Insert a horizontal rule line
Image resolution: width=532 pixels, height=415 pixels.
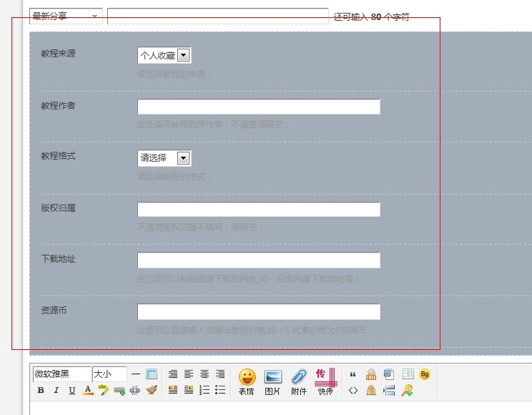coord(136,374)
